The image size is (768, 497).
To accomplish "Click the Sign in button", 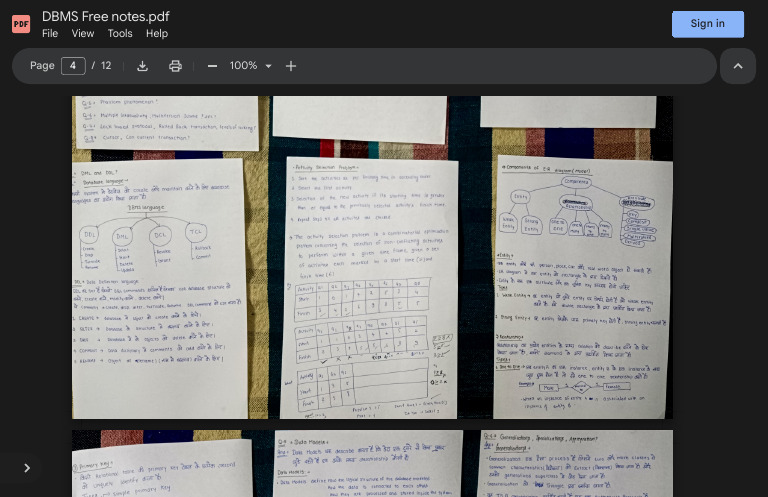I will coord(707,24).
